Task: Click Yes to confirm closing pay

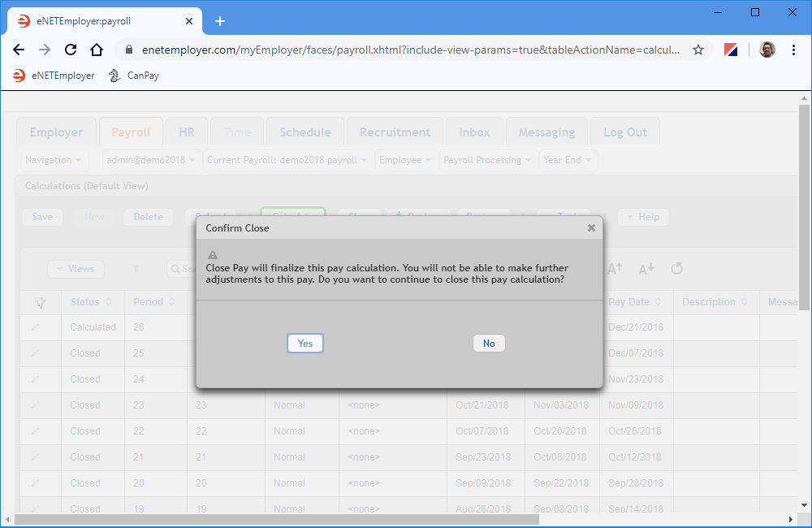Action: coord(305,344)
